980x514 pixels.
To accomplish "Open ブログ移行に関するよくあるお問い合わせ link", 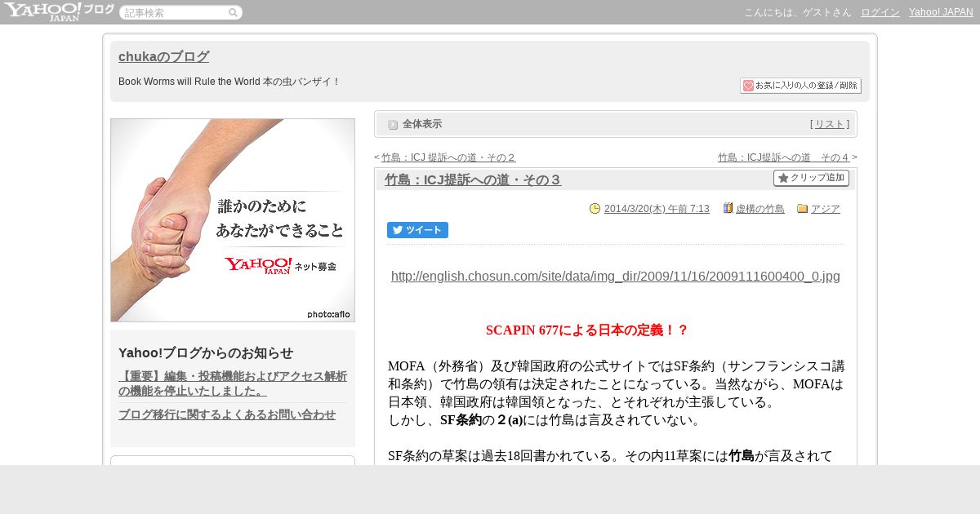I will 227,414.
